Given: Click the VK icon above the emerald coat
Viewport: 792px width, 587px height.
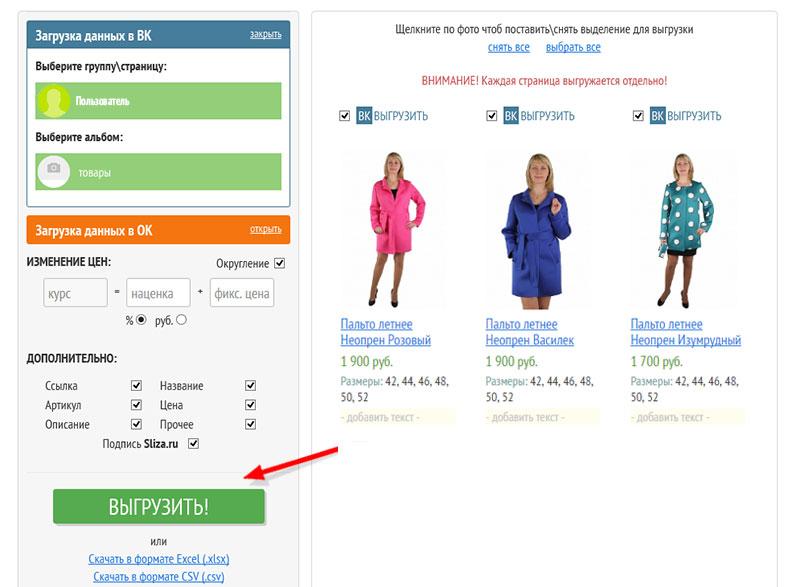Looking at the screenshot, I should pos(657,116).
